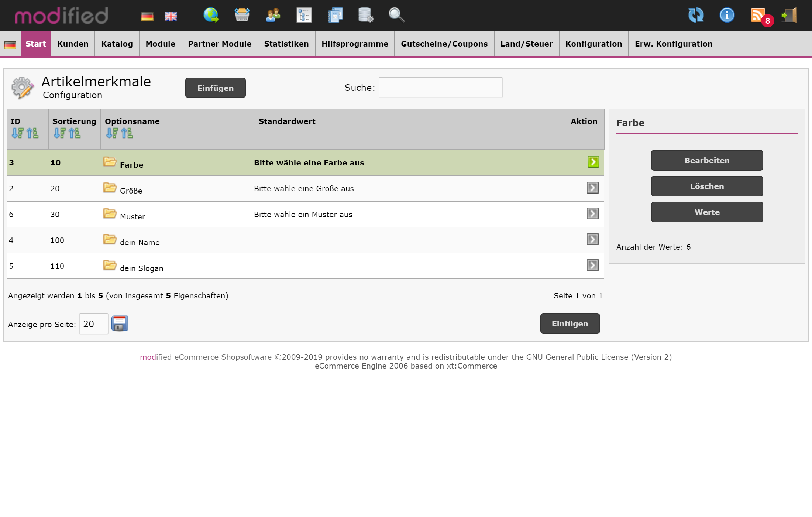
Task: Click the blue refresh arrows icon
Action: pos(696,16)
